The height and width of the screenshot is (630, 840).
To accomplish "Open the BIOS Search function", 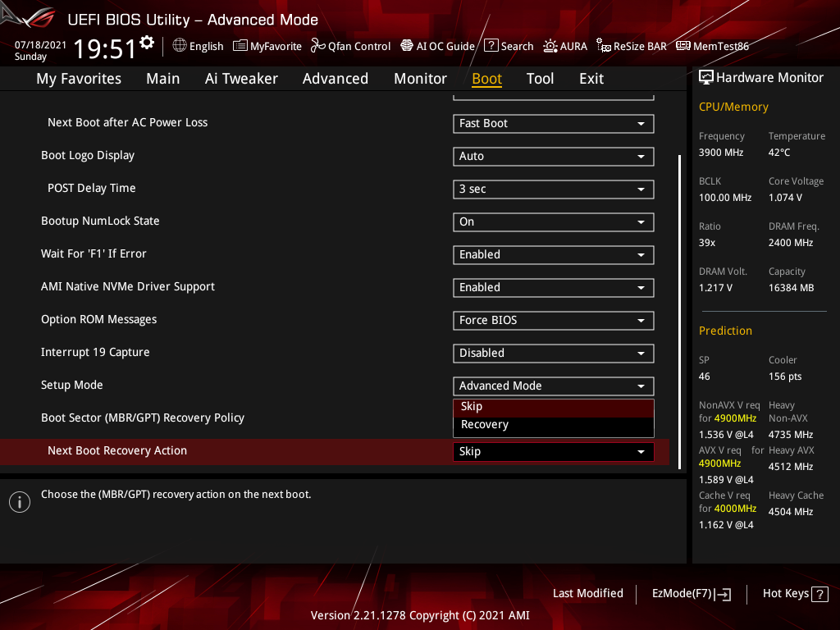I will (x=509, y=46).
